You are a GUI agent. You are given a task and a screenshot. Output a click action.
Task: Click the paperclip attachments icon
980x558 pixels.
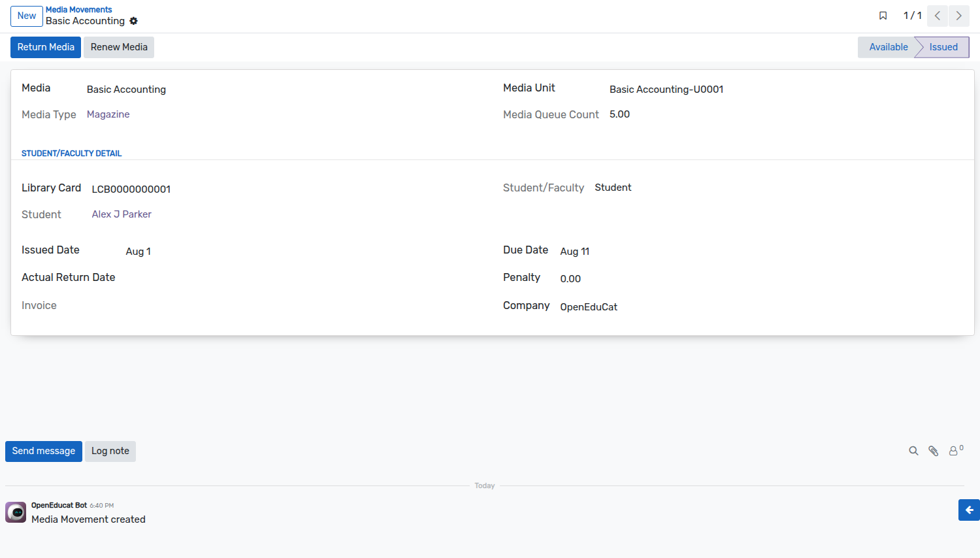click(934, 451)
